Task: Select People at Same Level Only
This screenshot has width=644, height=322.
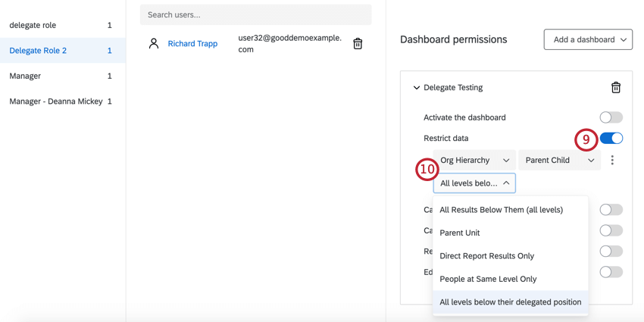Action: click(x=488, y=279)
